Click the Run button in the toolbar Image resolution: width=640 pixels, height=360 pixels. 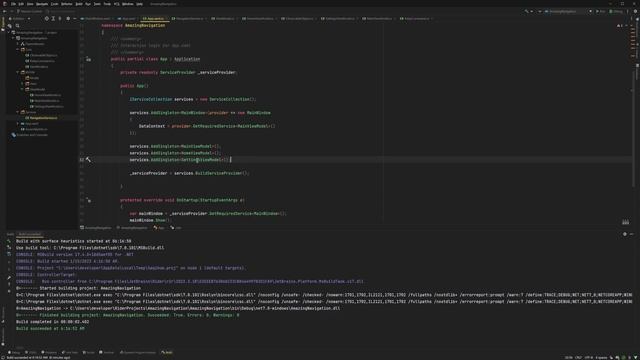[x=600, y=11]
